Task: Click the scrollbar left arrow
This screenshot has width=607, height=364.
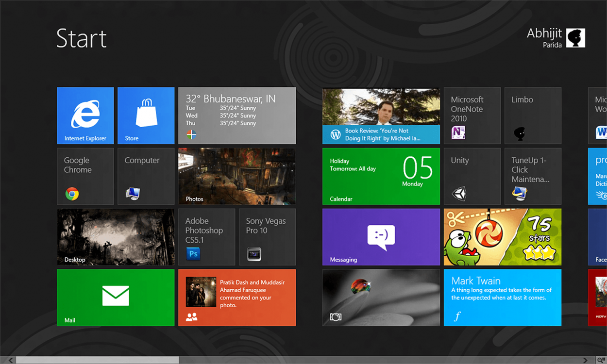Action: pyautogui.click(x=11, y=360)
